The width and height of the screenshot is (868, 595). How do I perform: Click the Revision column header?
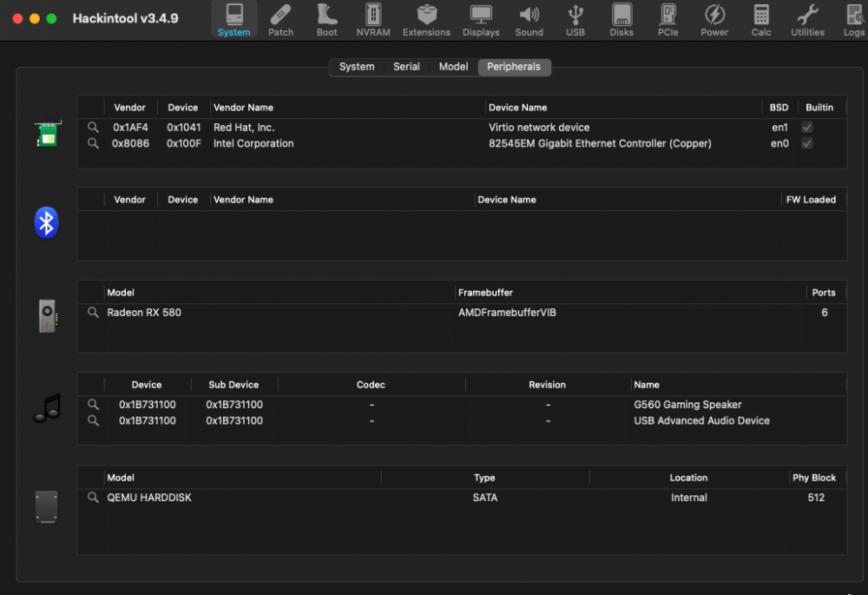[x=547, y=385]
